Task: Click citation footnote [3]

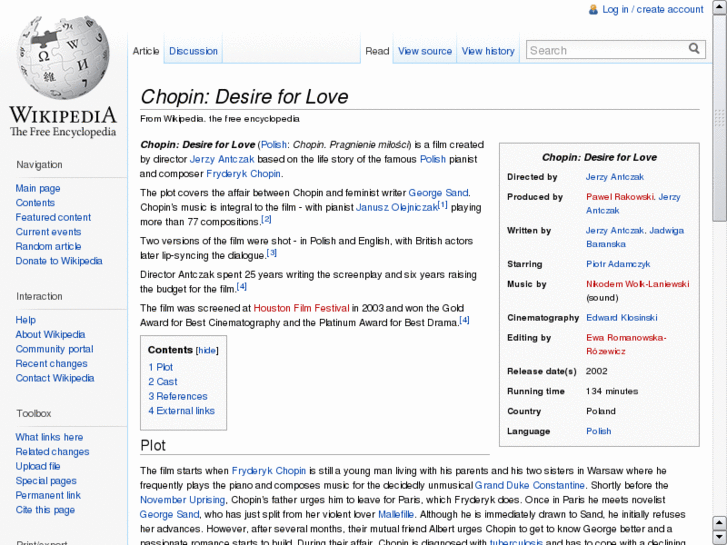Action: pos(272,253)
